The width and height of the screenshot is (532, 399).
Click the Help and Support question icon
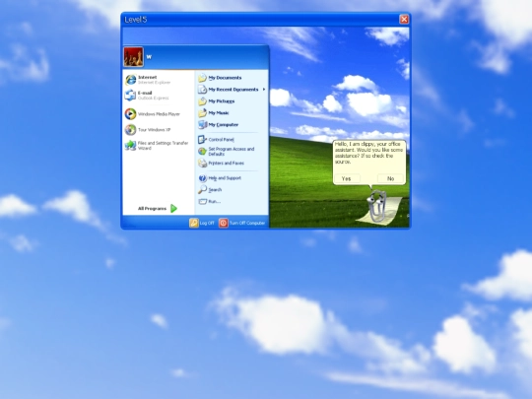[203, 178]
